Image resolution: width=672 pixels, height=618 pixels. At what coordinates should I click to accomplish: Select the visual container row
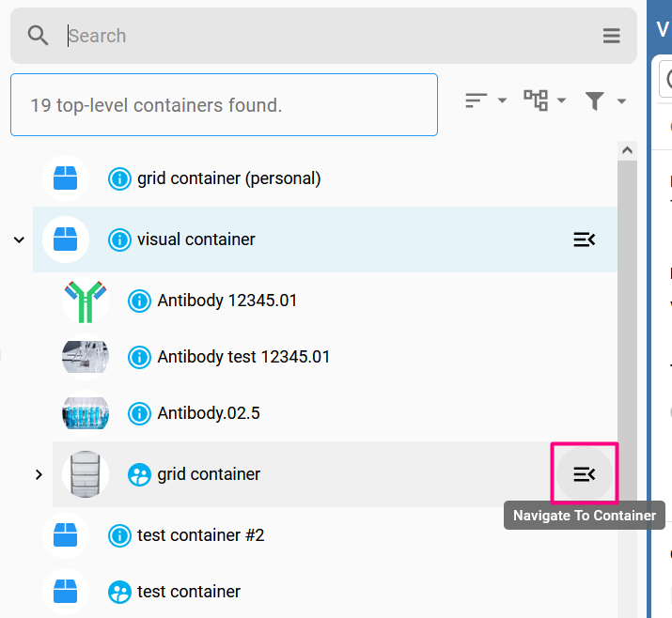tap(325, 239)
